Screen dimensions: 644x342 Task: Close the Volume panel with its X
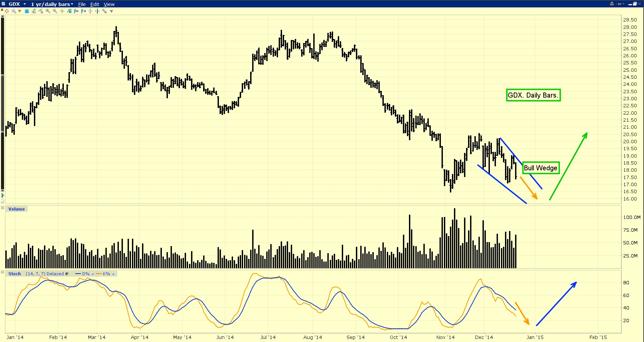[x=2, y=208]
